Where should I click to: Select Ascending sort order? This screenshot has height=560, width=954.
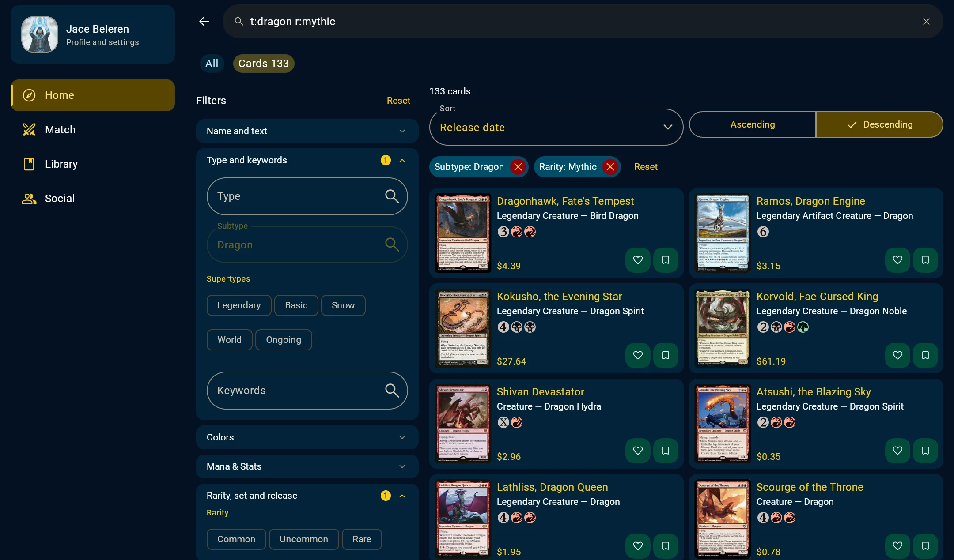753,124
